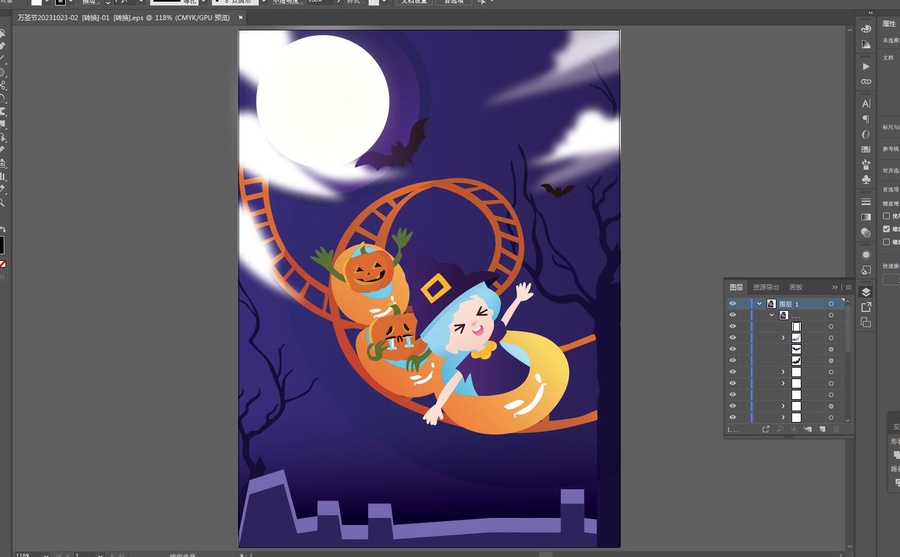Open the Actions panel play icon
The width and height of the screenshot is (900, 557).
tap(866, 67)
